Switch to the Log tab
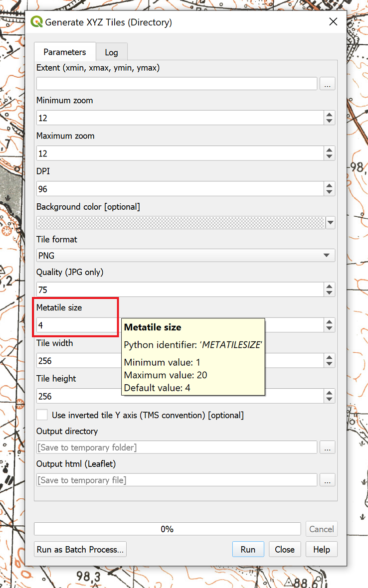The width and height of the screenshot is (368, 588). coord(111,52)
